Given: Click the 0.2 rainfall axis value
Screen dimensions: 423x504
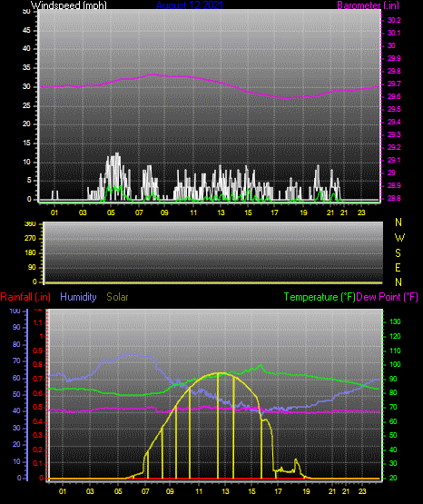Looking at the screenshot, I should coord(38,450).
